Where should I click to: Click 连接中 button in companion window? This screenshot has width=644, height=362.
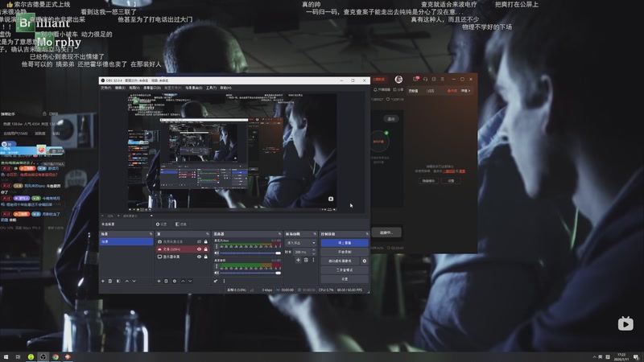pyautogui.click(x=386, y=232)
